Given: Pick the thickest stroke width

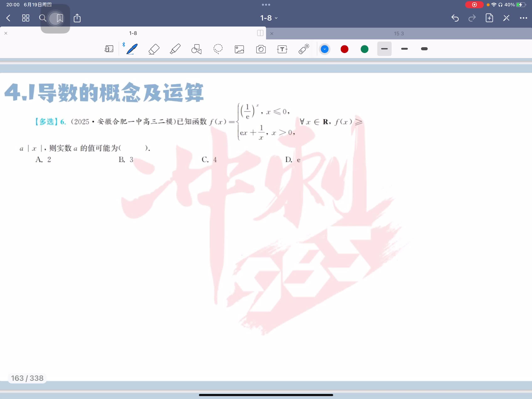Looking at the screenshot, I should 424,49.
